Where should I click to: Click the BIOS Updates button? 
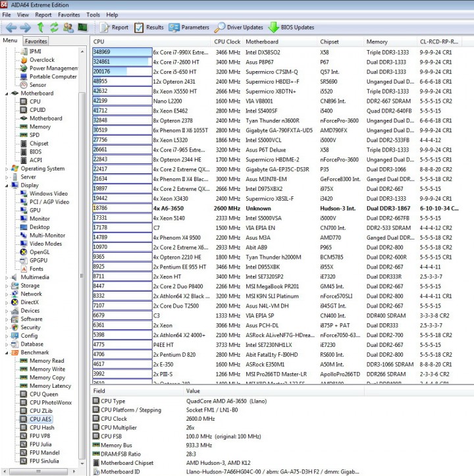(292, 27)
